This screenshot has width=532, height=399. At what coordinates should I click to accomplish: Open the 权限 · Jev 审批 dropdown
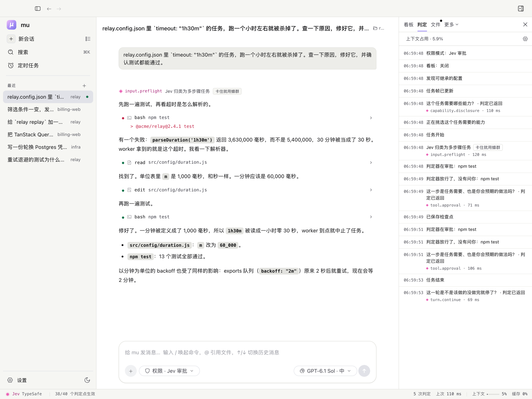[169, 371]
